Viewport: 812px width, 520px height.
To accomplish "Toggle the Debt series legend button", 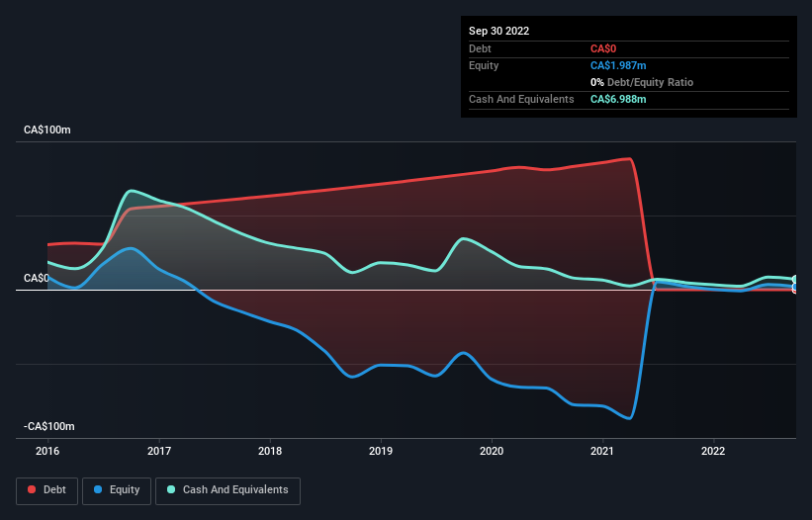I will 46,490.
